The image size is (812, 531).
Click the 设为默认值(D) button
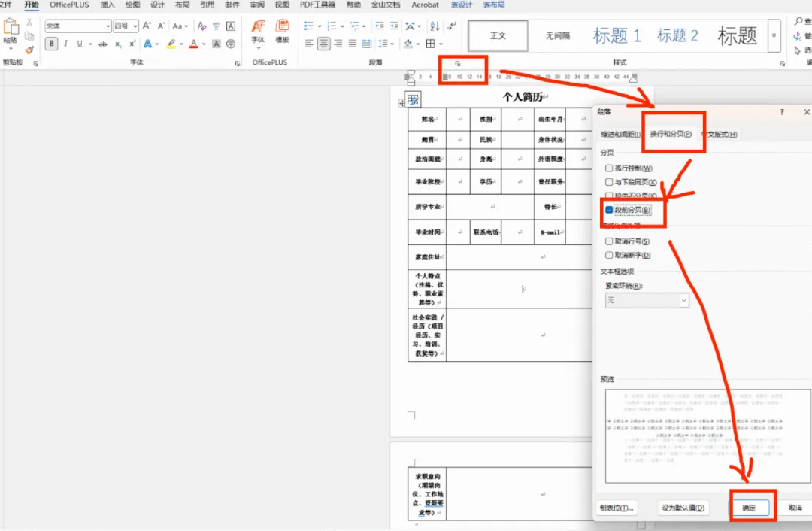coord(683,508)
